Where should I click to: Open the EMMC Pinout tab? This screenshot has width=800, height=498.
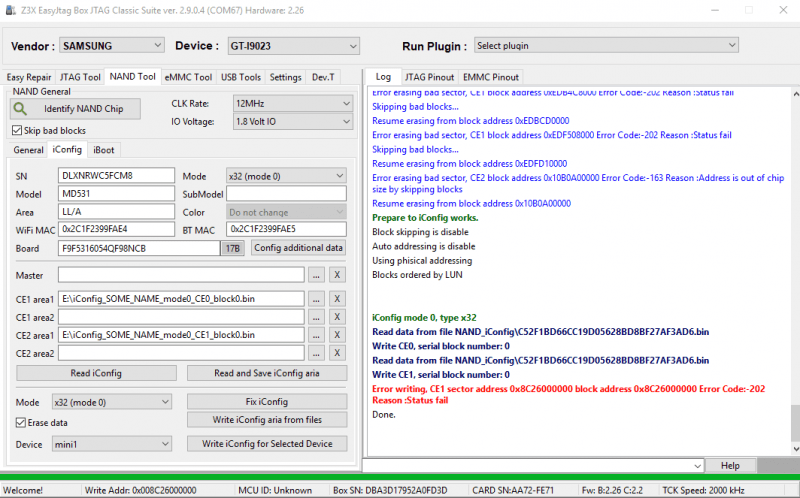pos(491,77)
